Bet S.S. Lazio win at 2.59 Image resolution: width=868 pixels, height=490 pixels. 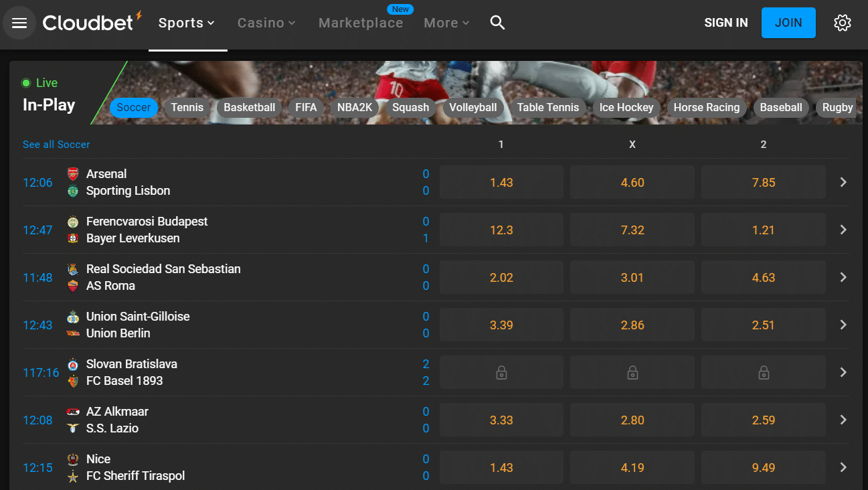tap(764, 420)
